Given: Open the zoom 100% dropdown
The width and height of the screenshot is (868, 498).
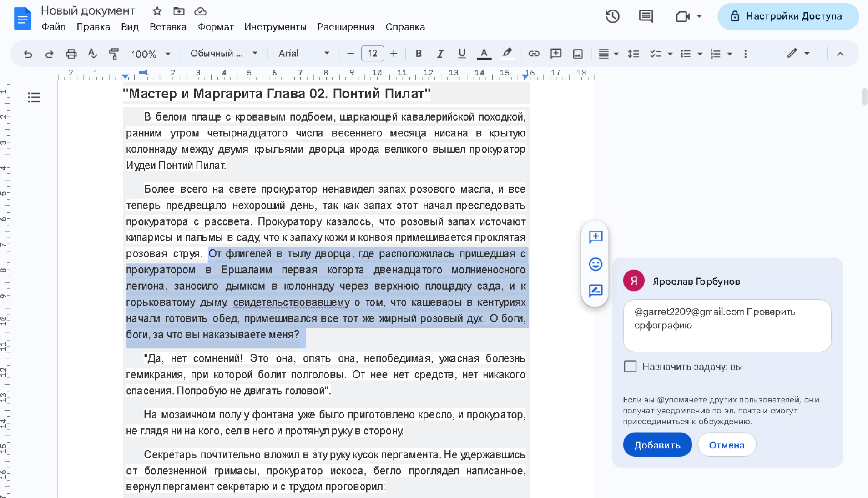Looking at the screenshot, I should 151,54.
